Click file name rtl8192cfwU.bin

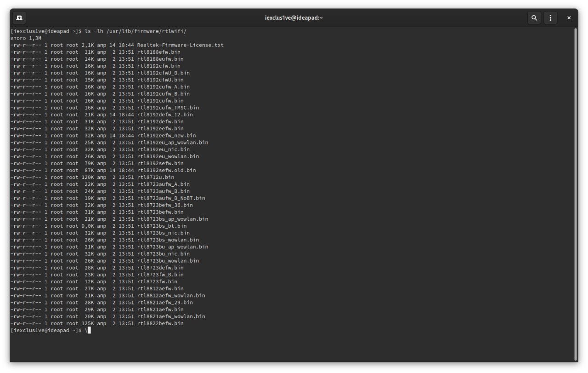(x=160, y=80)
